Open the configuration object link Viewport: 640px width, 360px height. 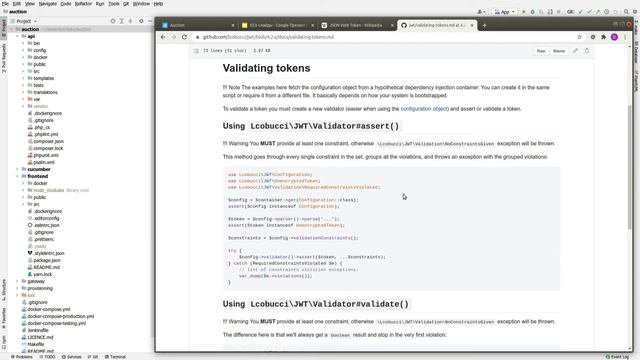(x=424, y=109)
